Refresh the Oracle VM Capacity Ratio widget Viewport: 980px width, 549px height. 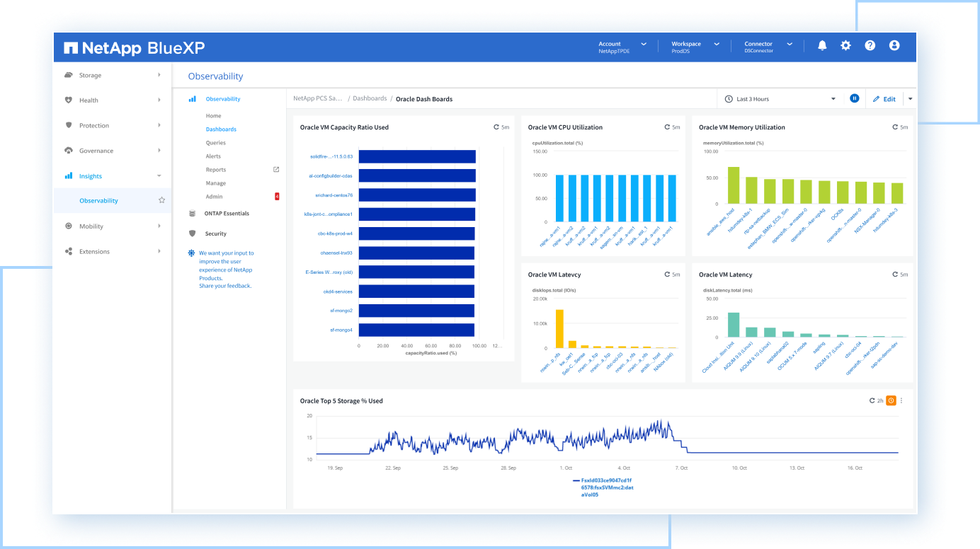coord(496,127)
